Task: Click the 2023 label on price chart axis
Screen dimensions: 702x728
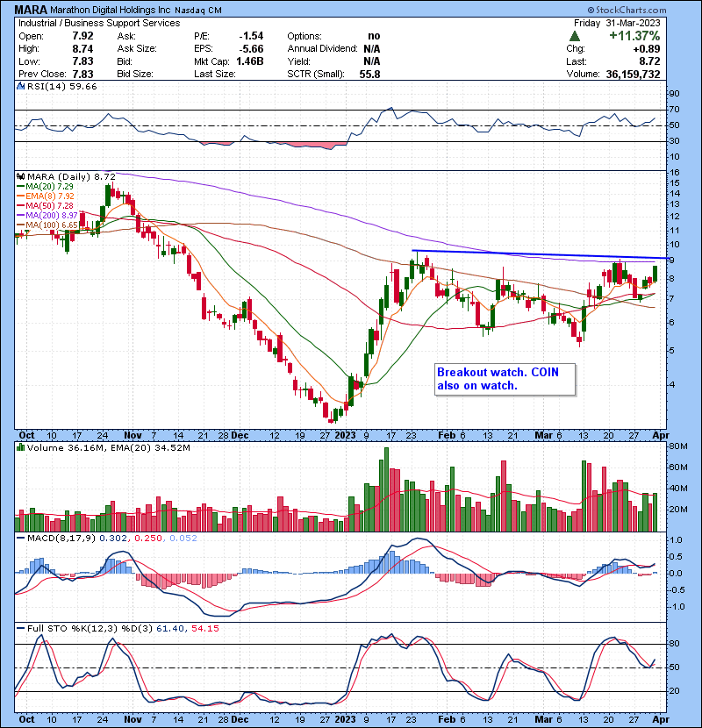Action: pos(345,435)
